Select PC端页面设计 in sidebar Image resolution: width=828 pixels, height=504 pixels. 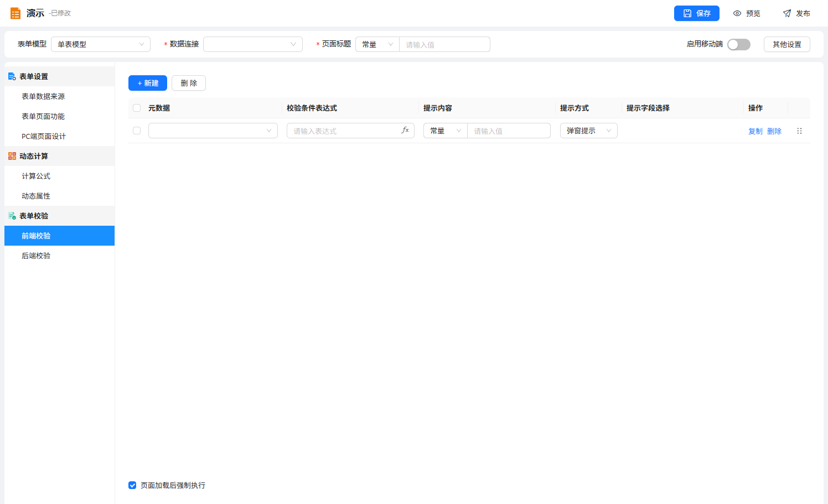60,136
